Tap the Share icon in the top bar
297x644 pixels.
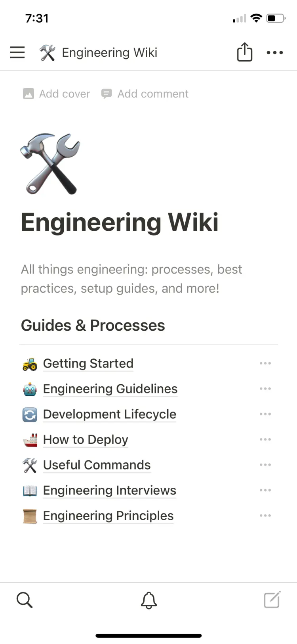tap(244, 52)
